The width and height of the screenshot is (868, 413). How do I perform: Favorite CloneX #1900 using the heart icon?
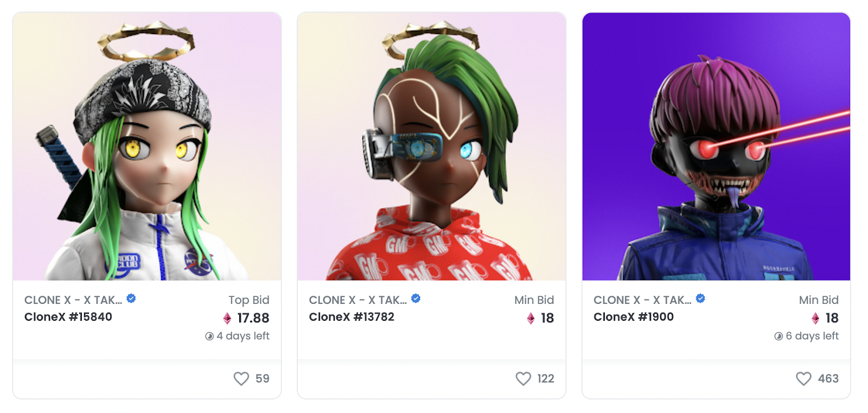click(x=803, y=378)
